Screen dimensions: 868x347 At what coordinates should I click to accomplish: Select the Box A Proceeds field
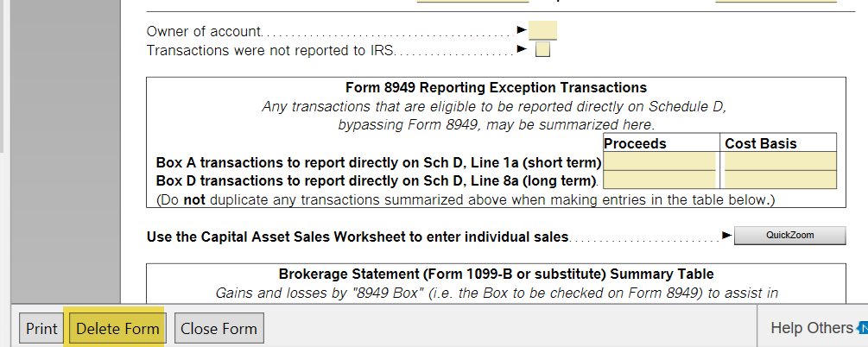coord(659,161)
